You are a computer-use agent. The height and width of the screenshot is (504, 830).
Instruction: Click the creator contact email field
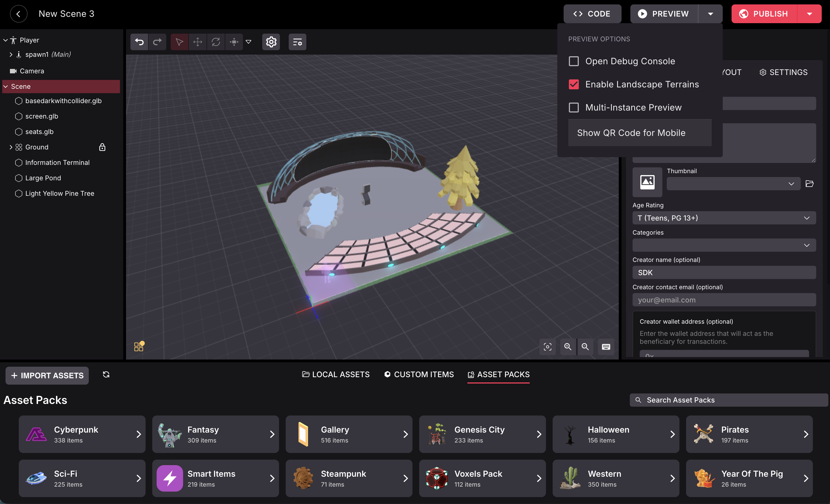(724, 300)
